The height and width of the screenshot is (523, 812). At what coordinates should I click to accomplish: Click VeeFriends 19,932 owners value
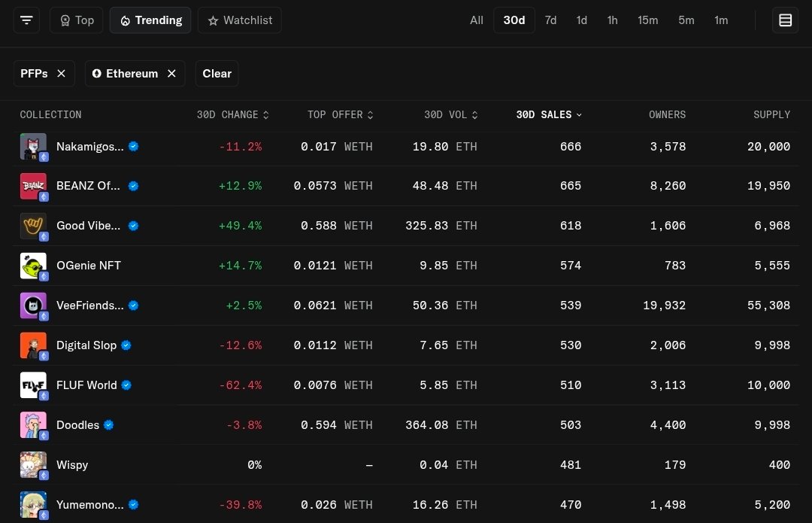coord(665,306)
